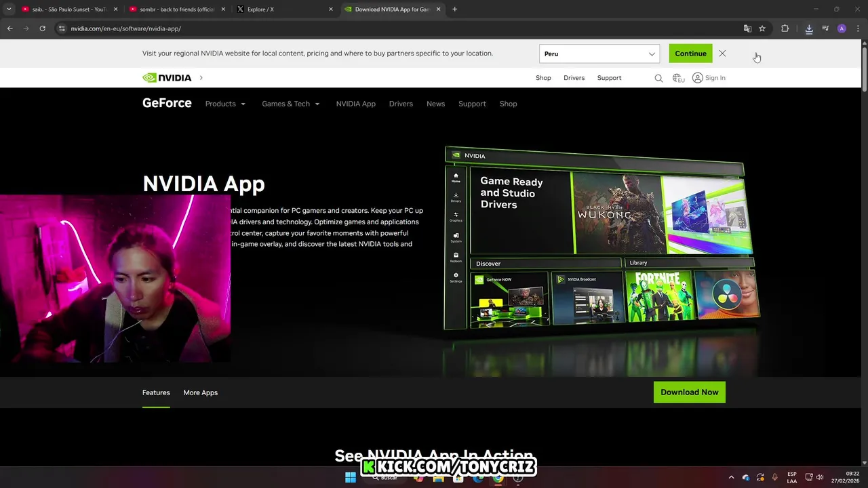Image resolution: width=868 pixels, height=488 pixels.
Task: Open Support in the GeForce menu
Action: (x=472, y=104)
